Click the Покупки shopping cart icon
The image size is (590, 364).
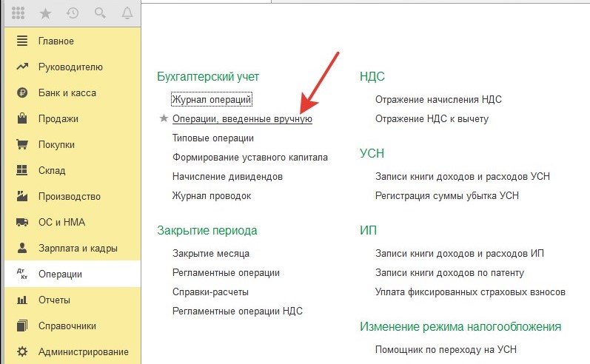[x=22, y=145]
